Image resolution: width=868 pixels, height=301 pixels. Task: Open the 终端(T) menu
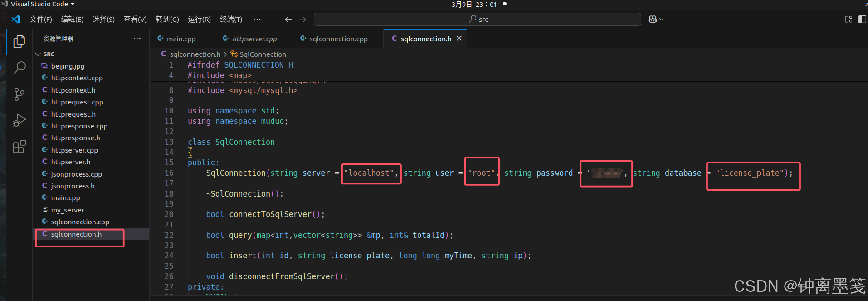[x=231, y=20]
